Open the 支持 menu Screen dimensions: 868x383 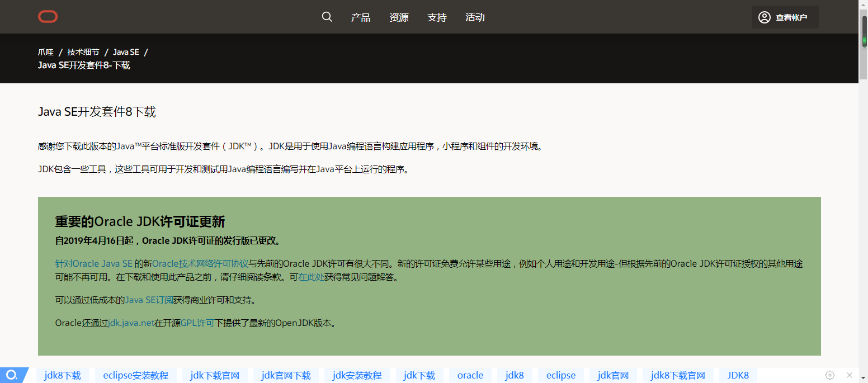point(437,17)
